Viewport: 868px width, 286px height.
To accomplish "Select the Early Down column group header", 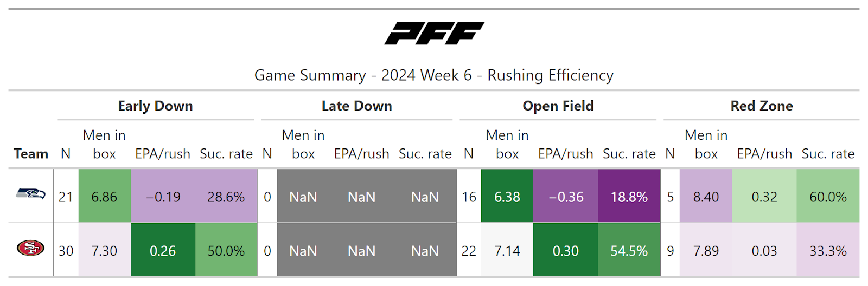I will tap(155, 106).
